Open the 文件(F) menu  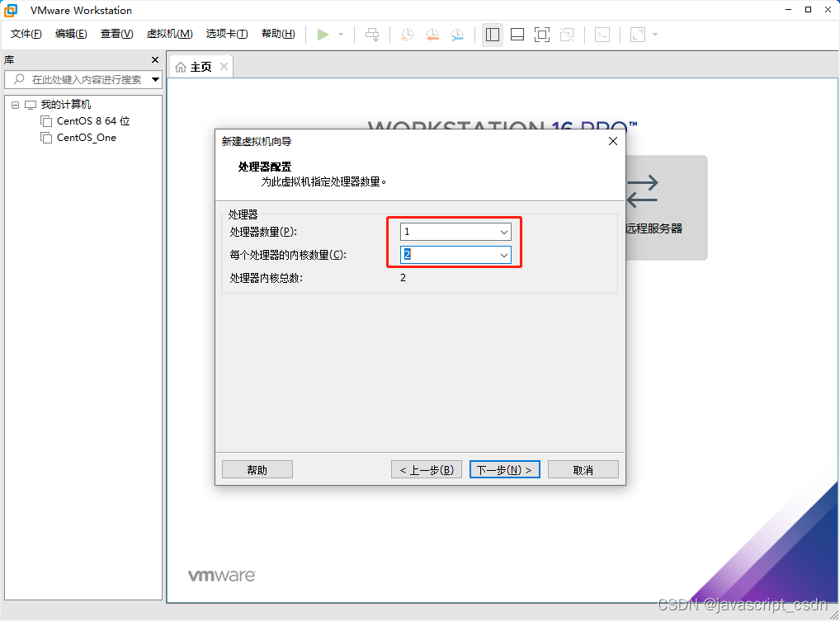pos(26,34)
